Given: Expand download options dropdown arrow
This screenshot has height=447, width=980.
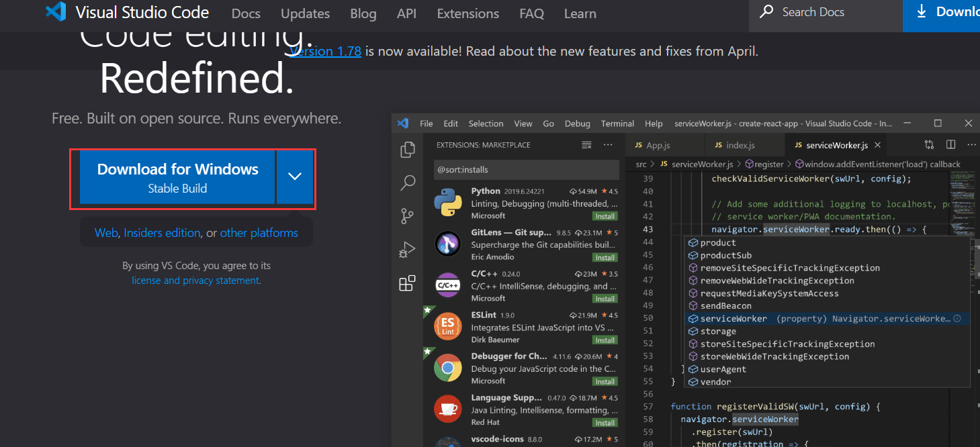Looking at the screenshot, I should click(x=295, y=177).
